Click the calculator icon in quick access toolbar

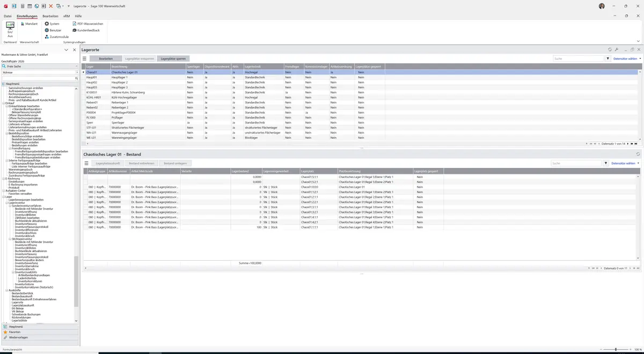point(22,6)
